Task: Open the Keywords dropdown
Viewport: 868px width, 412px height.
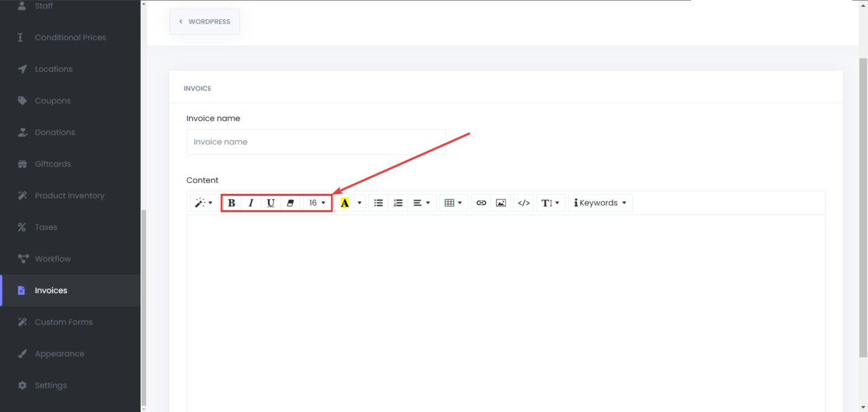Action: click(x=600, y=203)
